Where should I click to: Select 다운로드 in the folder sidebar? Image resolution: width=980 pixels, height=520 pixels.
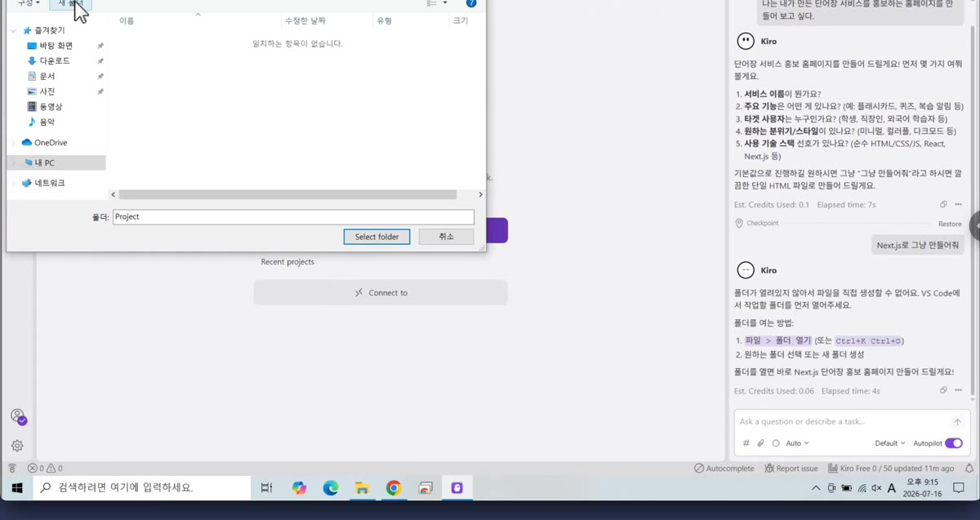point(55,61)
